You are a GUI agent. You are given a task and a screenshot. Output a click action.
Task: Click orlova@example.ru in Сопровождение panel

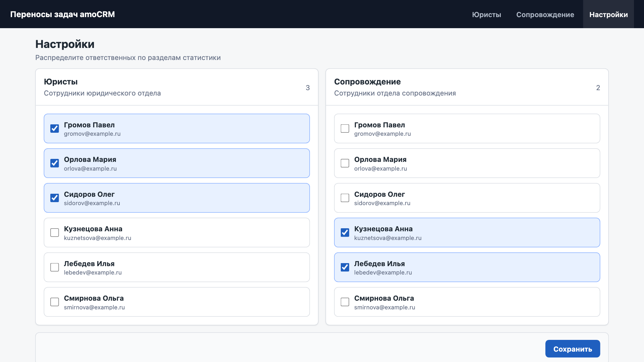pyautogui.click(x=380, y=169)
